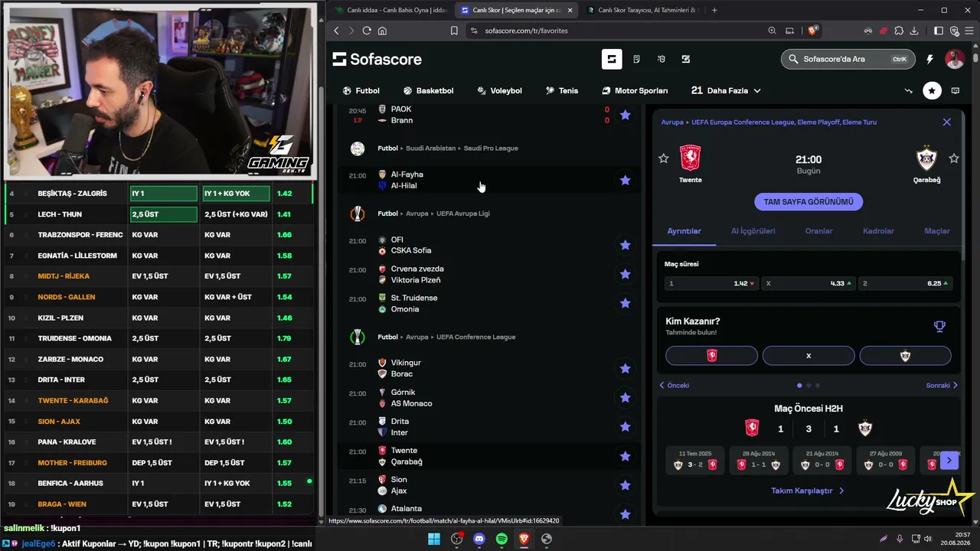Viewport: 980px width, 551px height.
Task: Favorite the Twente team star in match panel
Action: pos(664,158)
